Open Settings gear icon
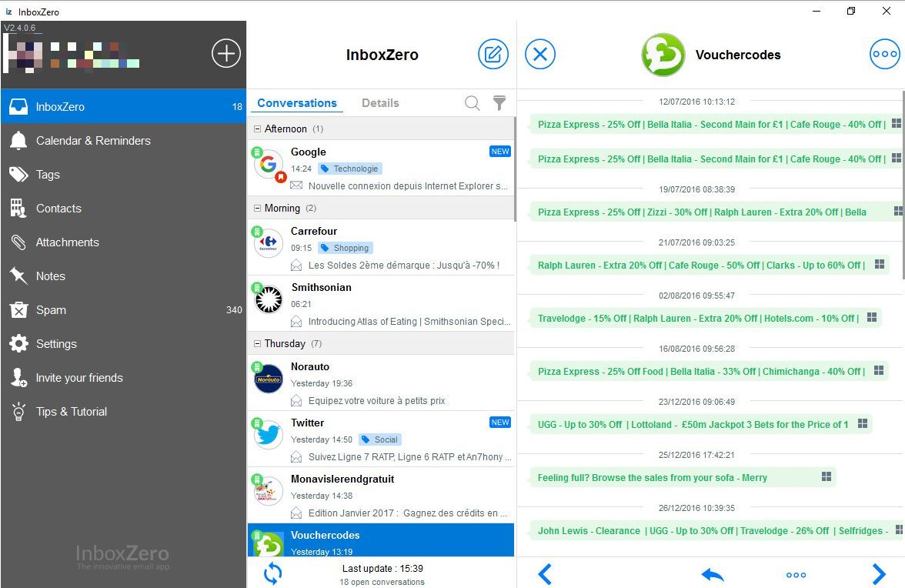This screenshot has width=905, height=588. [x=18, y=343]
